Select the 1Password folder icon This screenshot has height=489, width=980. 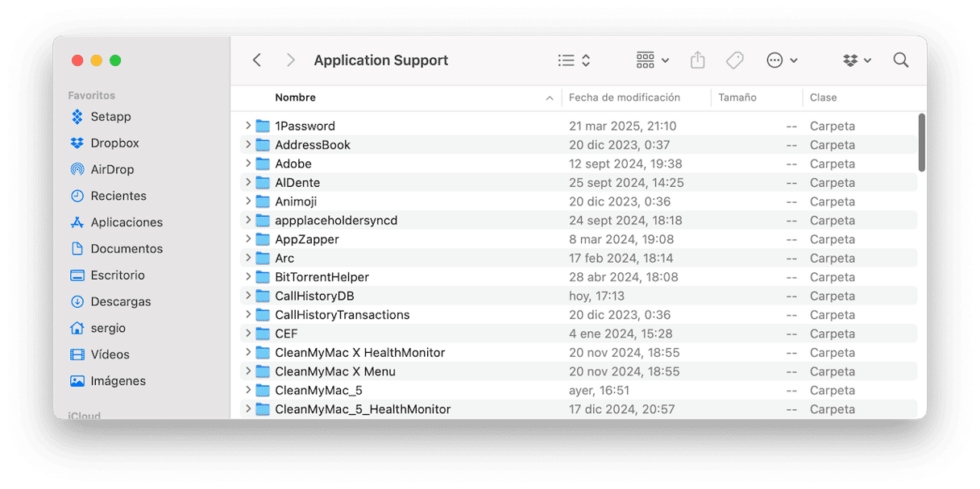coord(263,126)
